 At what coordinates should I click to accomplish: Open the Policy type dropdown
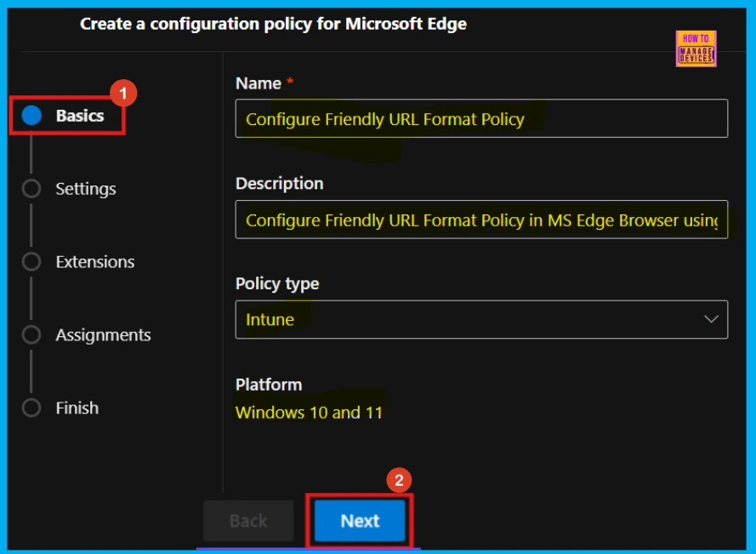(x=481, y=319)
